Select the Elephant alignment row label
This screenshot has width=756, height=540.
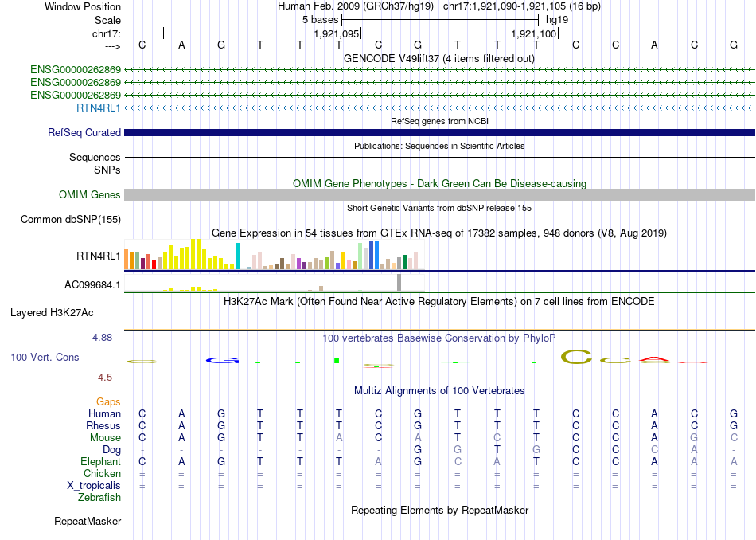click(100, 461)
